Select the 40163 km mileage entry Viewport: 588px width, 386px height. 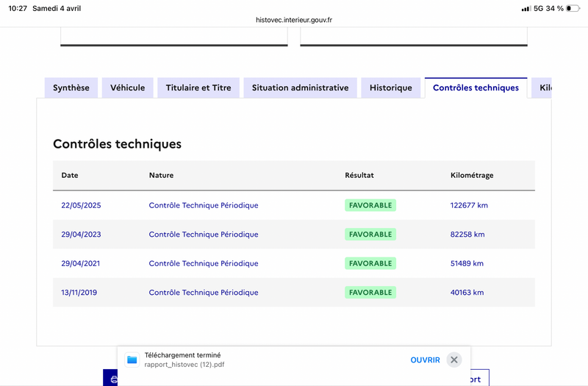467,292
